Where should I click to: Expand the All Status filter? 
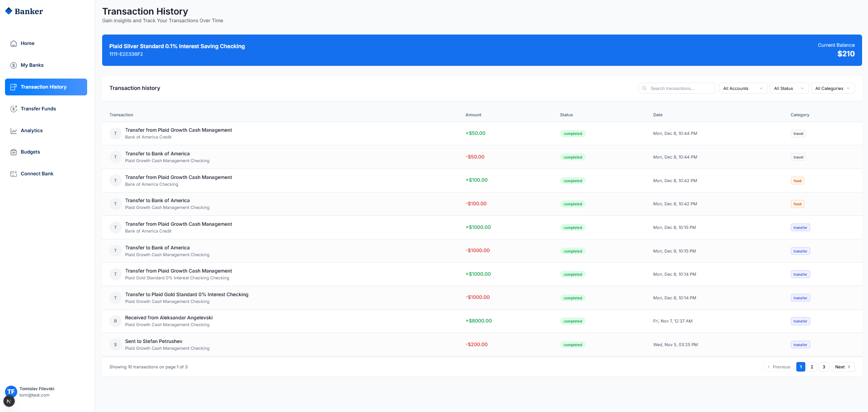coord(789,89)
